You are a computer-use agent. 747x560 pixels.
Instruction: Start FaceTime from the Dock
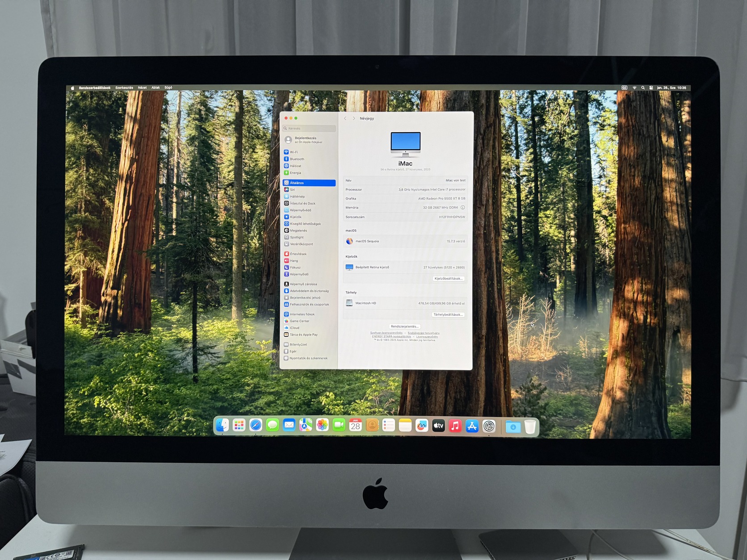coord(339,425)
